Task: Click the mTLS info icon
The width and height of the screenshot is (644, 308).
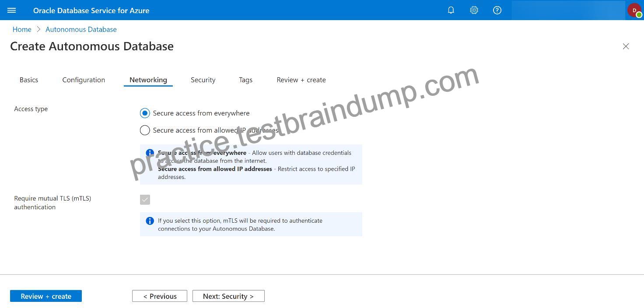Action: pos(150,221)
